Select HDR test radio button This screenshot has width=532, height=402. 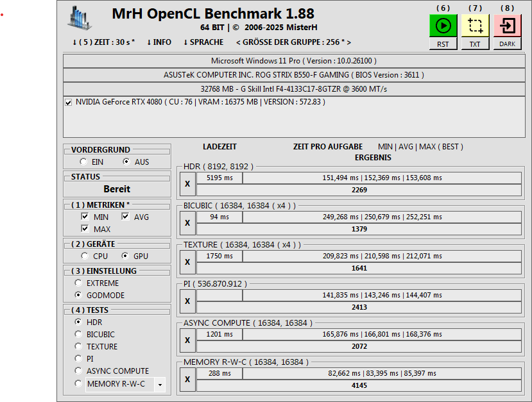click(78, 322)
